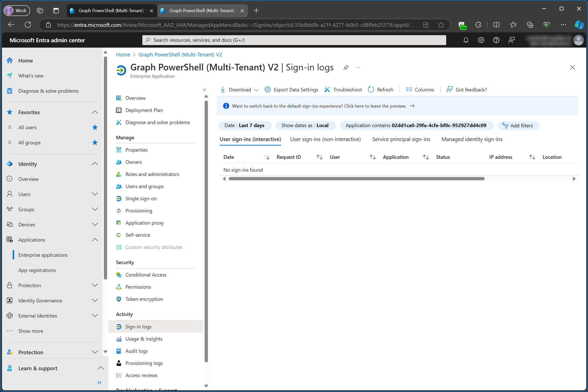Click the Refresh toolbar button
This screenshot has height=392, width=588.
click(x=381, y=90)
